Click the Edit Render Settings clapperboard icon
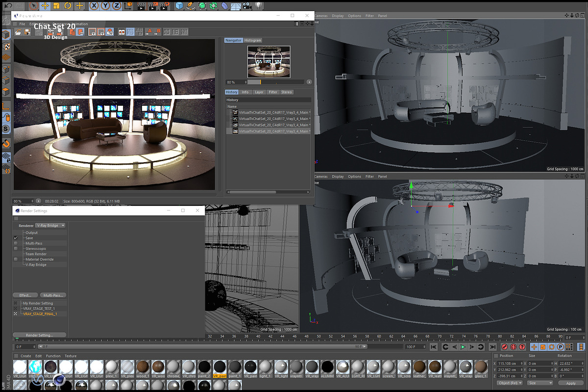This screenshot has height=392, width=588. click(166, 6)
